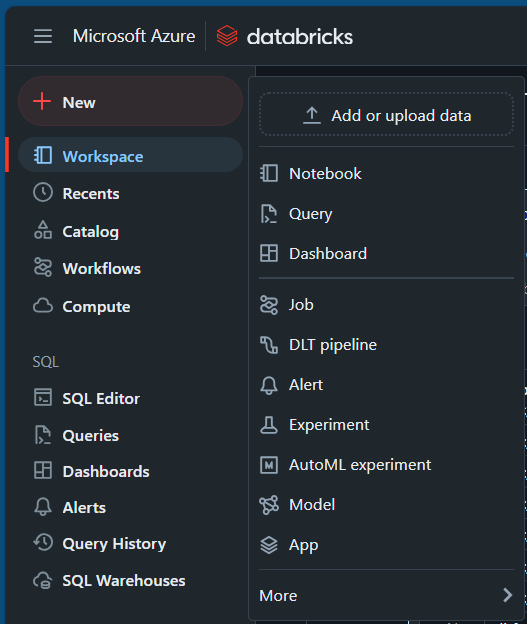The height and width of the screenshot is (624, 527).
Task: Click the Catalog shapes icon
Action: pyautogui.click(x=43, y=230)
